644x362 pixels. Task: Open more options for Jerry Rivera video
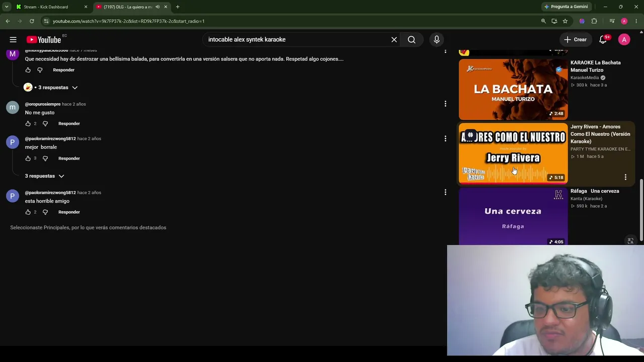point(625,177)
